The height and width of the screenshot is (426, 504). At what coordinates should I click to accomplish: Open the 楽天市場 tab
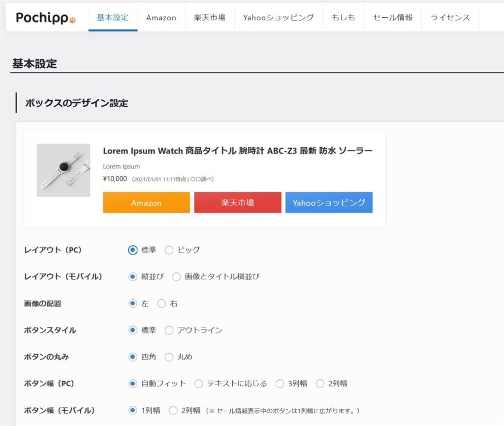pos(210,18)
